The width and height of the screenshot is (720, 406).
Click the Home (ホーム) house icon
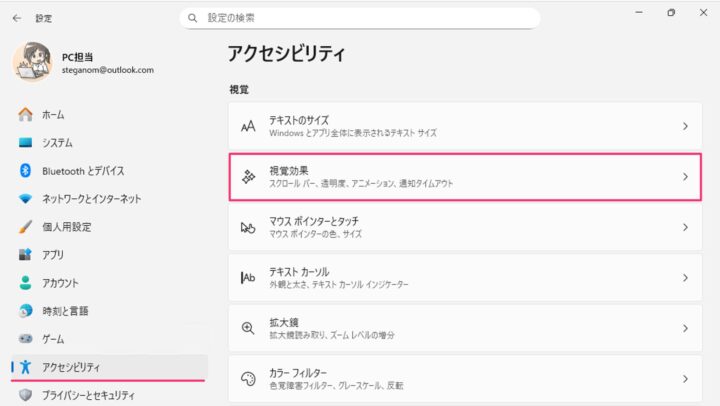pyautogui.click(x=26, y=115)
